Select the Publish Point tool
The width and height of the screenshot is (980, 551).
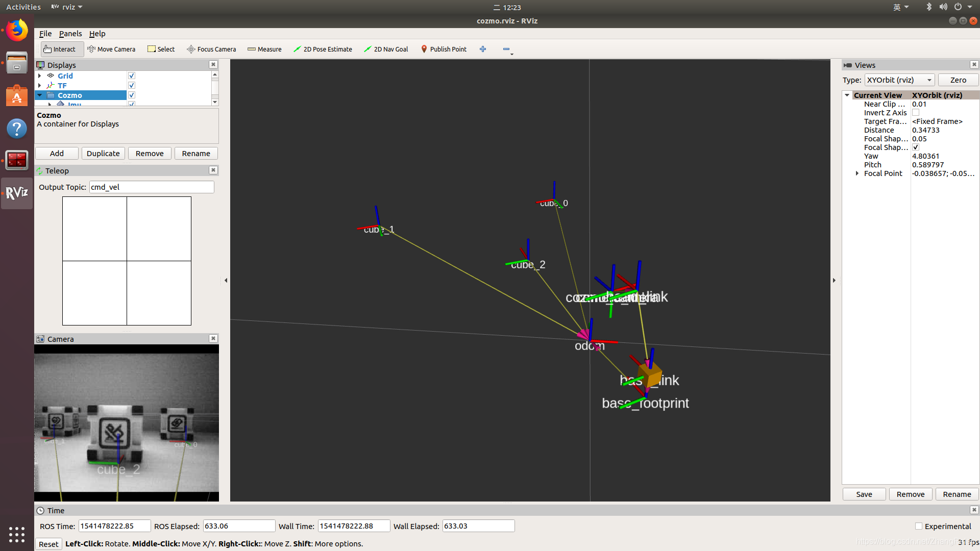(x=444, y=49)
